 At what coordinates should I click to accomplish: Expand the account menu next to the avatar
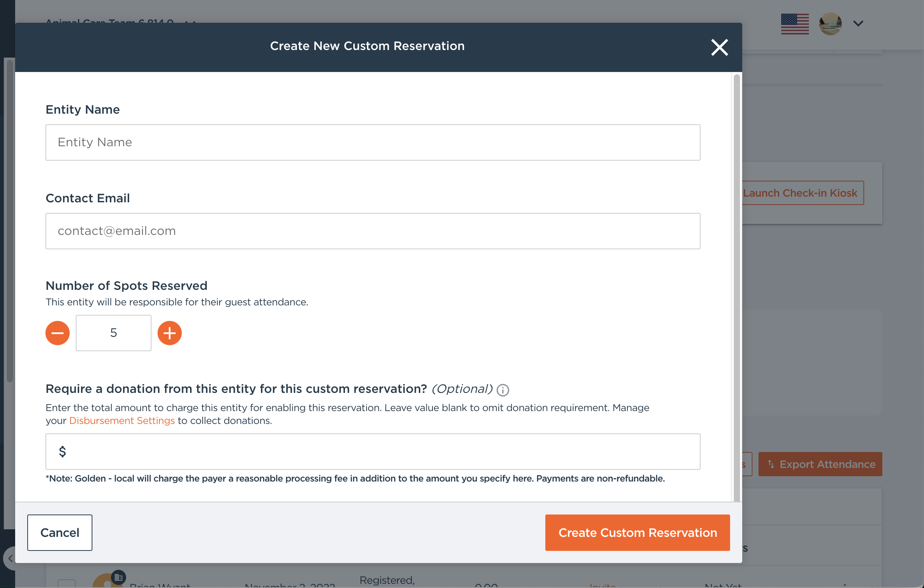pyautogui.click(x=858, y=23)
